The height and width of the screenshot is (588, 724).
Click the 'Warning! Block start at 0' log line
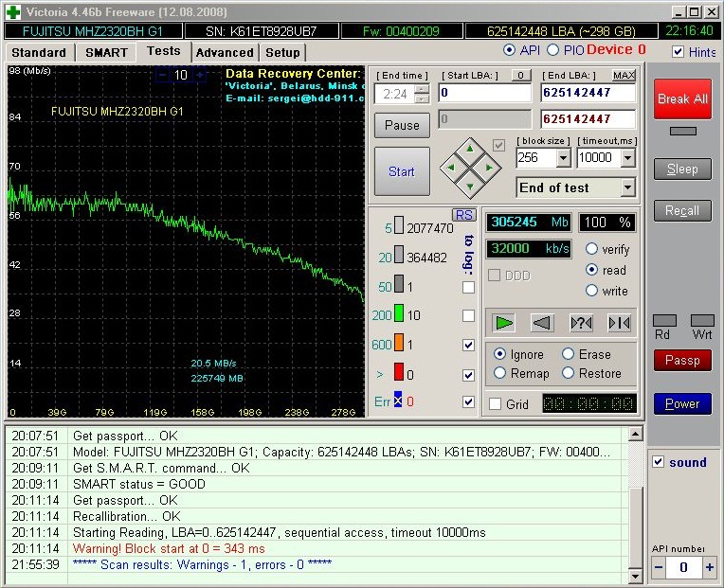coord(169,549)
